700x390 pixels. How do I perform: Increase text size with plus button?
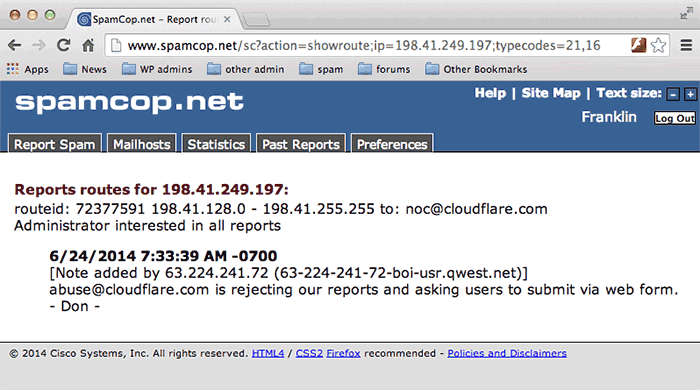[690, 95]
